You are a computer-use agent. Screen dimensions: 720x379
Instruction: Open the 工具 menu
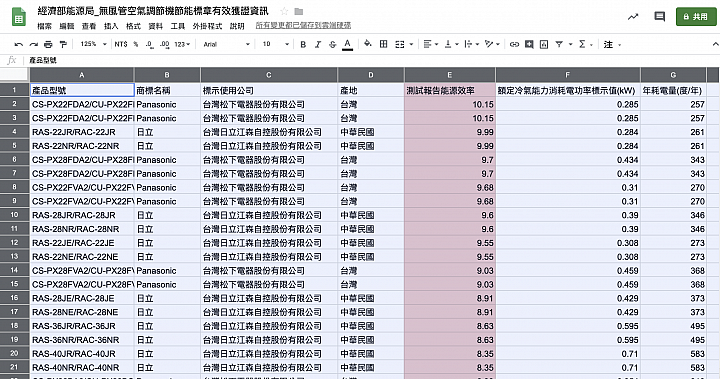[x=177, y=26]
